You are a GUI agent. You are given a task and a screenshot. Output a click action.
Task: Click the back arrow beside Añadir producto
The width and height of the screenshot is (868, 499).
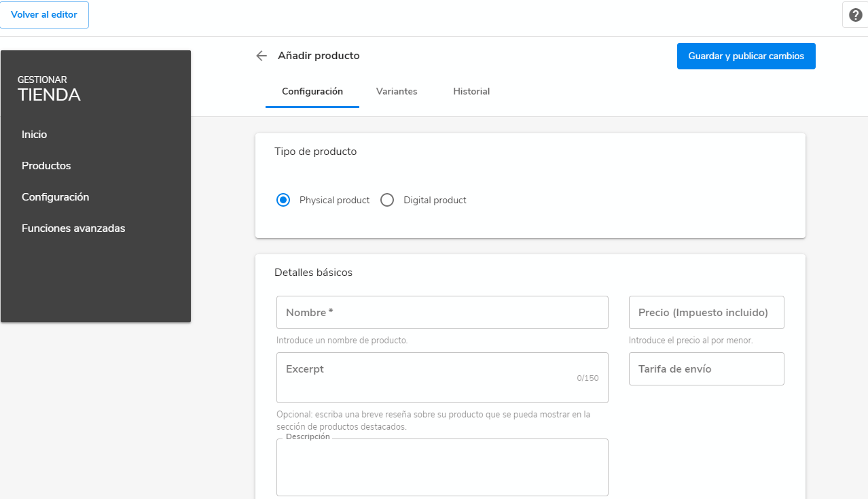click(261, 56)
